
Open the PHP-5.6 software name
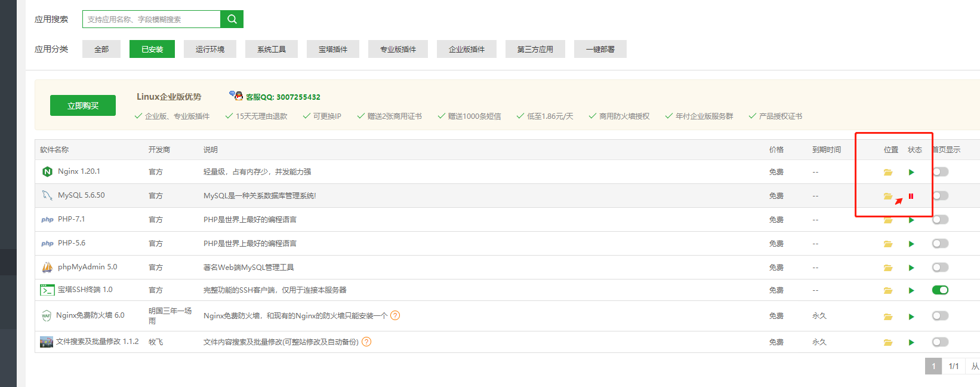pos(72,243)
